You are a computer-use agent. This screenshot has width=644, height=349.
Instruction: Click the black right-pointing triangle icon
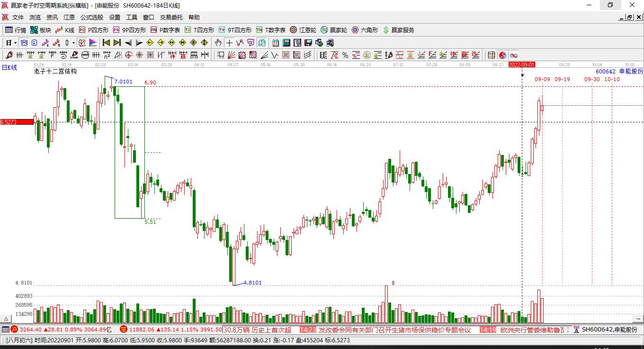[x=139, y=43]
